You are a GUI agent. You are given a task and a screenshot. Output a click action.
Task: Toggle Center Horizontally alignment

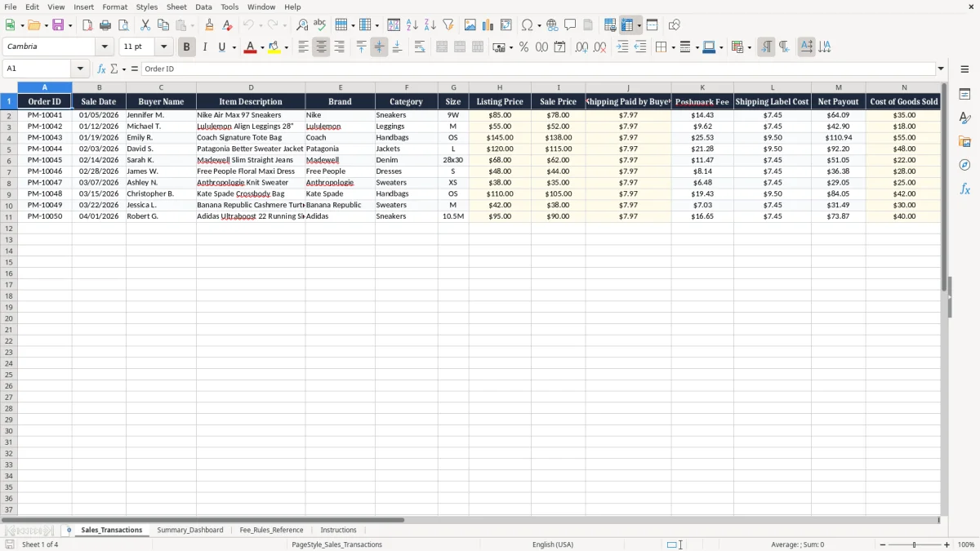(321, 47)
